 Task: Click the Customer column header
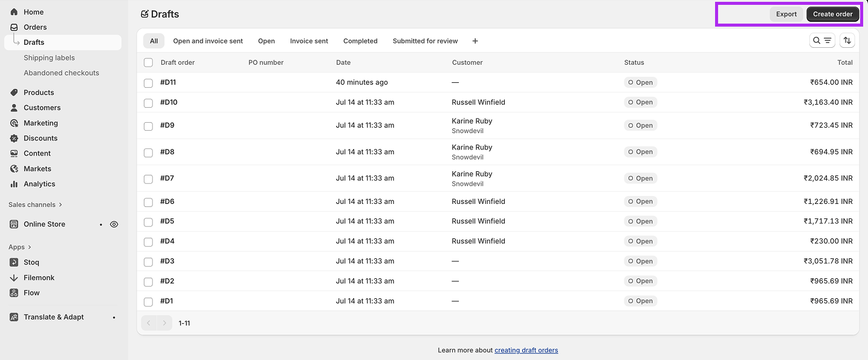coord(467,62)
